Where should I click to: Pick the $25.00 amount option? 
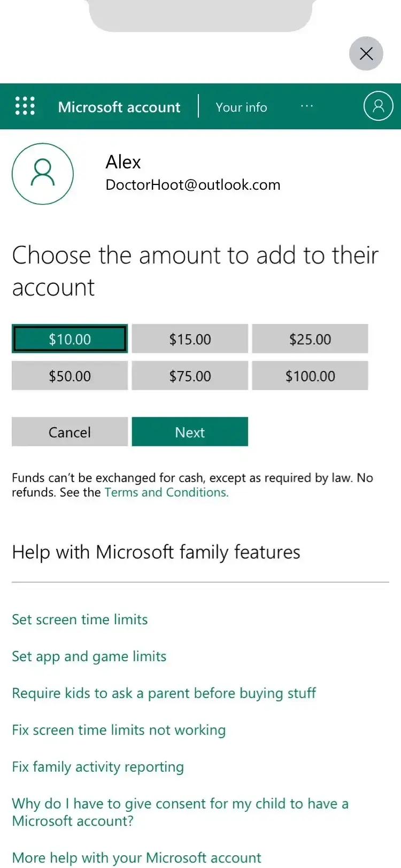(310, 339)
